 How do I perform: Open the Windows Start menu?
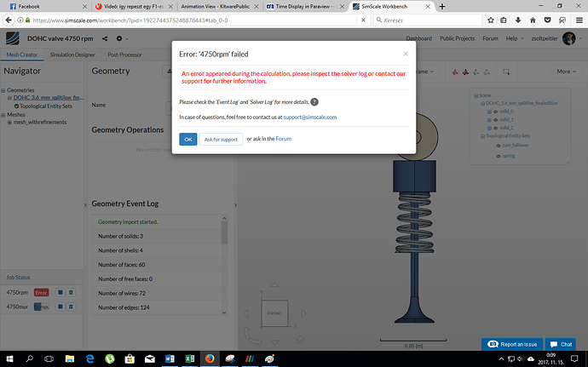pyautogui.click(x=9, y=358)
